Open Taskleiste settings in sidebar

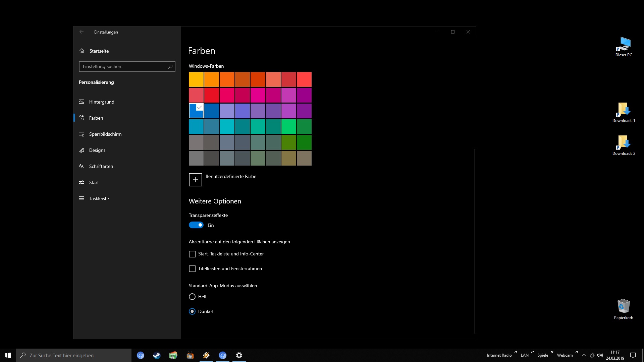(99, 198)
